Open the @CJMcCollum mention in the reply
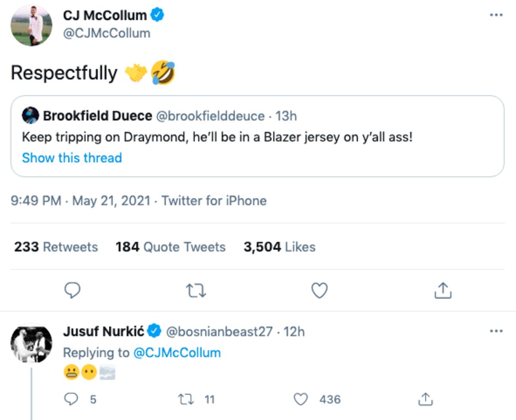This screenshot has width=516, height=420. [177, 353]
